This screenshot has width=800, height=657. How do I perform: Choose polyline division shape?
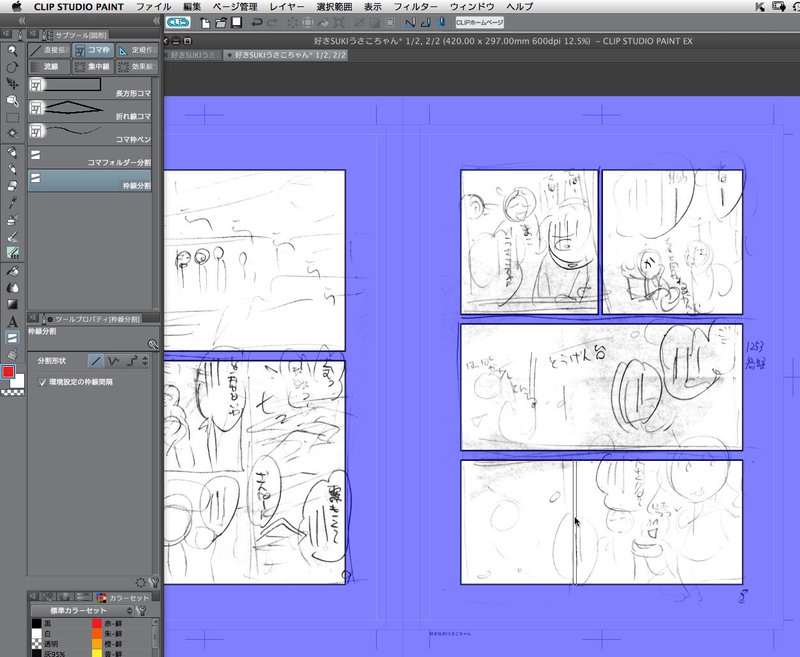(x=113, y=361)
